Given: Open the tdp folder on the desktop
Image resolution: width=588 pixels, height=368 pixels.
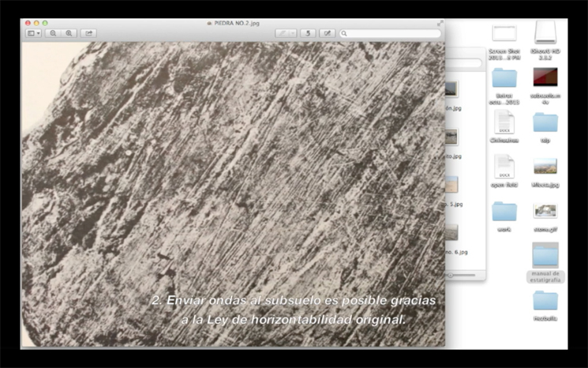Looking at the screenshot, I should [545, 122].
